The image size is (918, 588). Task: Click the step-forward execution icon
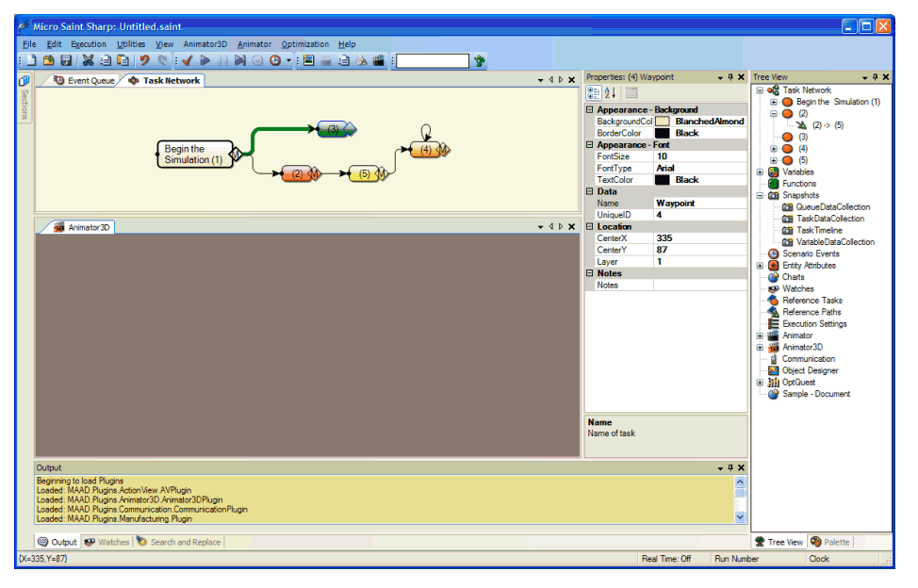click(x=240, y=60)
